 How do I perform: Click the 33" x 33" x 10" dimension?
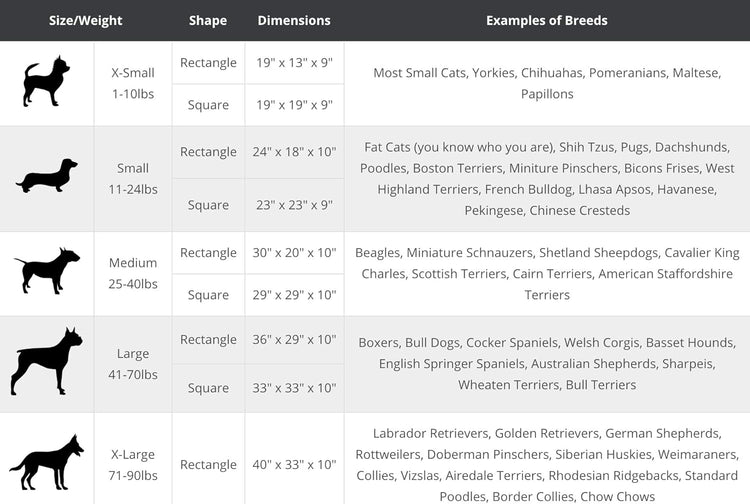[294, 388]
